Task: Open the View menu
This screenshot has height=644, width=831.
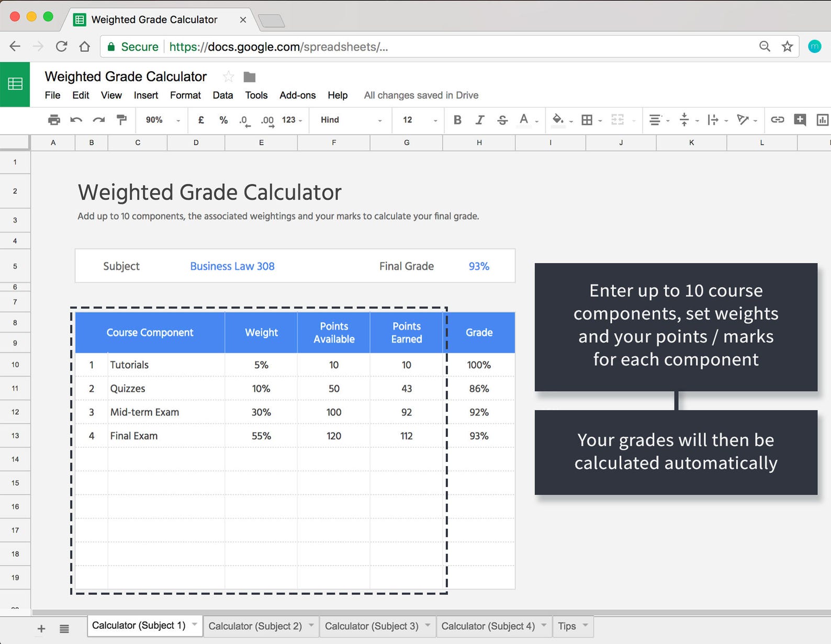Action: [x=111, y=95]
